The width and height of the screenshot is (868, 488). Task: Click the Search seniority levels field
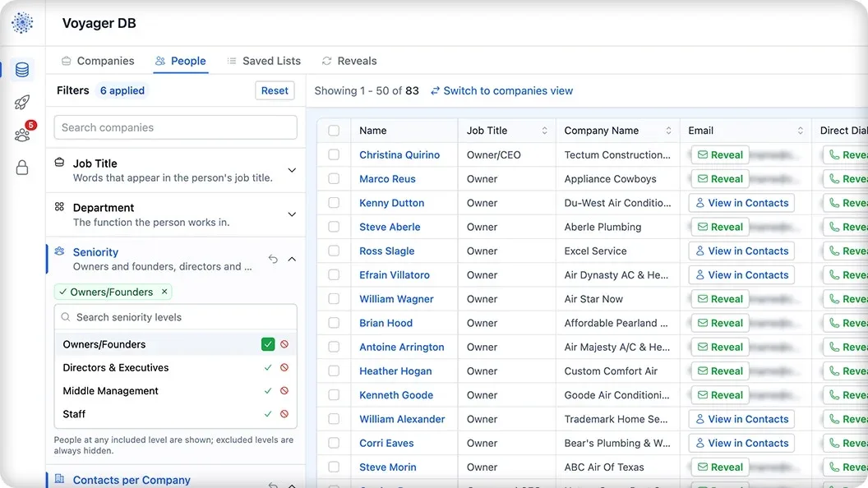pyautogui.click(x=175, y=317)
